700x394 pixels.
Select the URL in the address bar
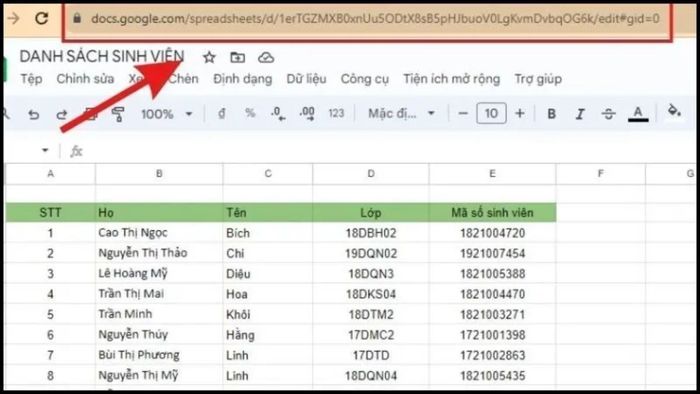point(375,18)
